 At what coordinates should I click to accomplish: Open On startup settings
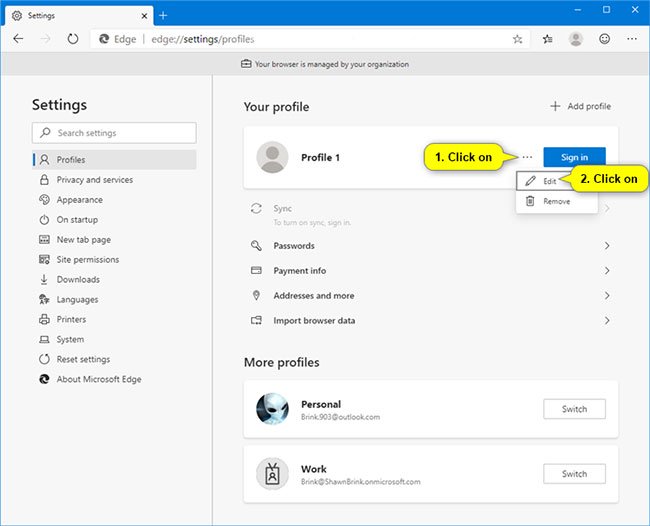click(x=77, y=220)
